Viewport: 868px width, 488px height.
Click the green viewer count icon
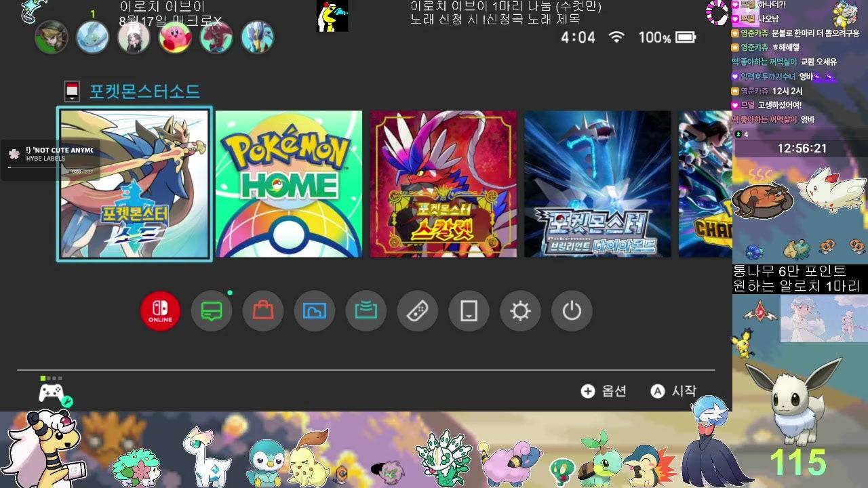click(x=738, y=134)
